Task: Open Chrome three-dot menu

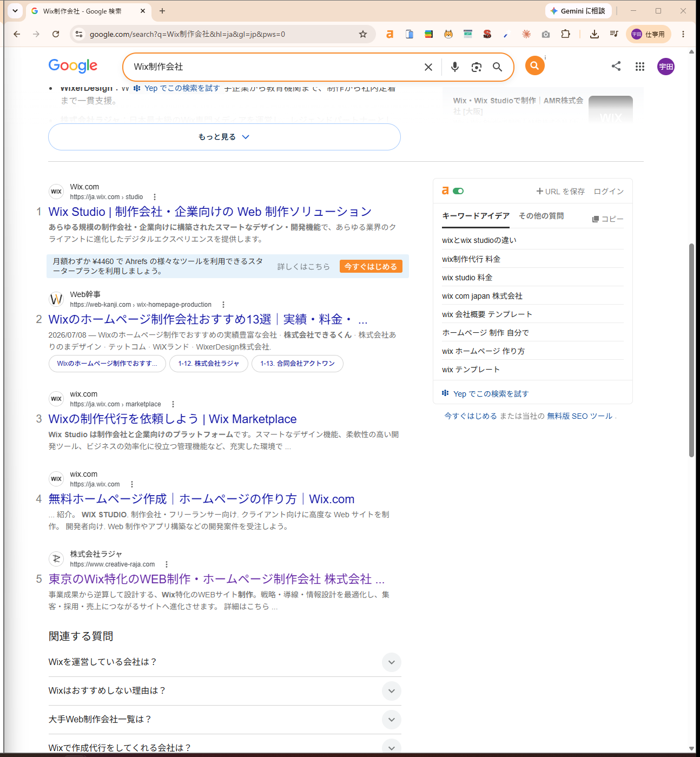Action: [683, 34]
